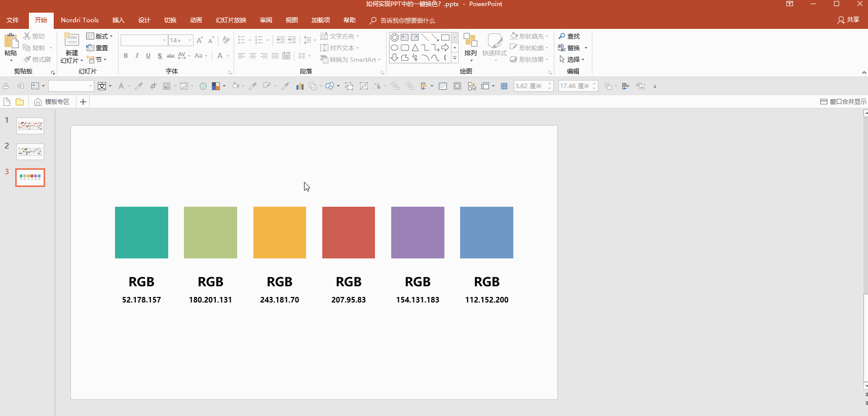Click the Find (查找) button
Image resolution: width=868 pixels, height=416 pixels.
click(x=569, y=36)
